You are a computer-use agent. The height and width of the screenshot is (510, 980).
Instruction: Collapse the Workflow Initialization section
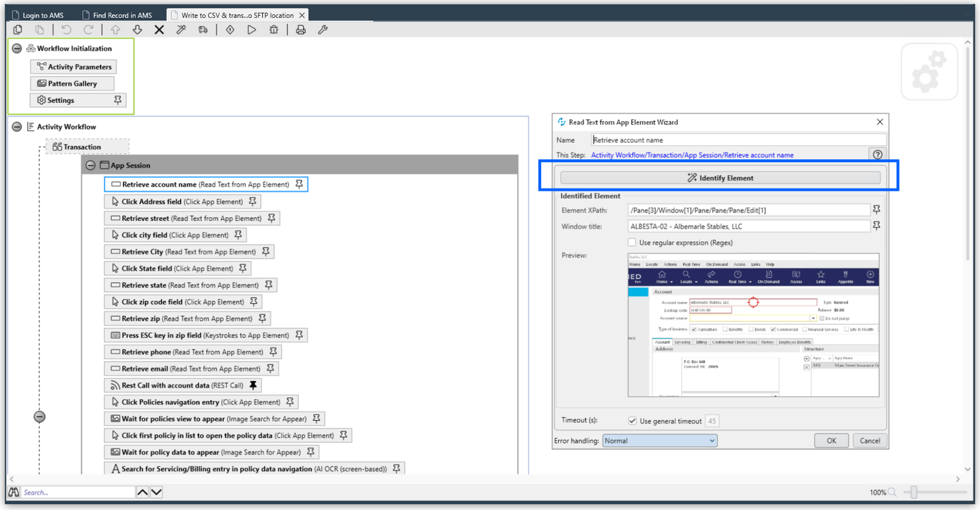pyautogui.click(x=17, y=48)
